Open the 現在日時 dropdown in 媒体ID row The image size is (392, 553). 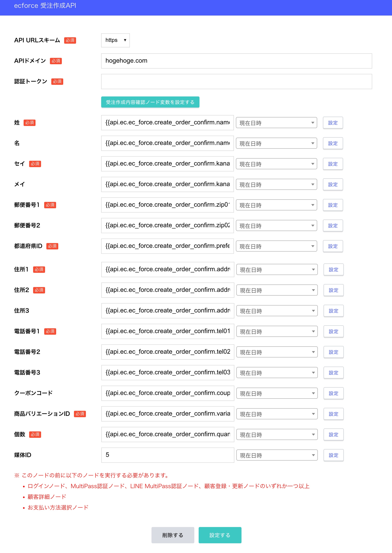(x=277, y=455)
